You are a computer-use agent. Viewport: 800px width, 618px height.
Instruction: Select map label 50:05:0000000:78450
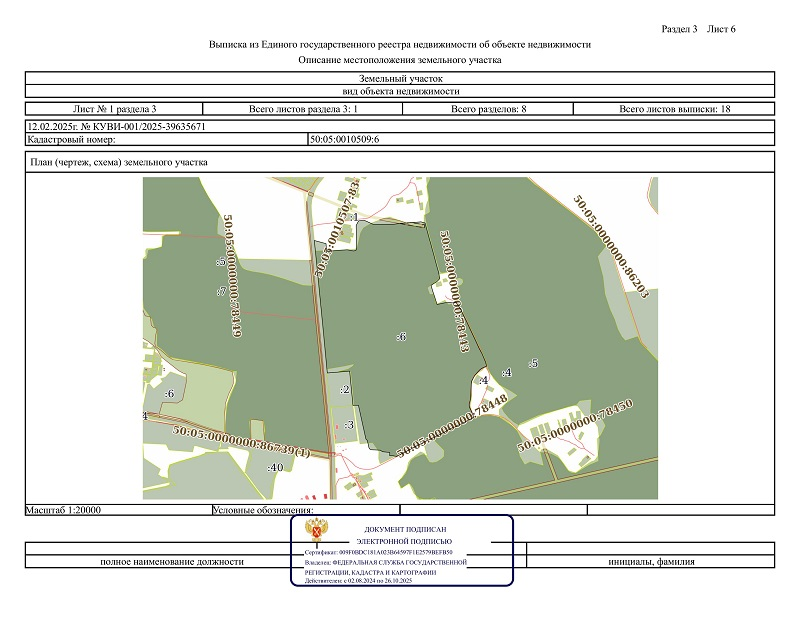(x=575, y=427)
